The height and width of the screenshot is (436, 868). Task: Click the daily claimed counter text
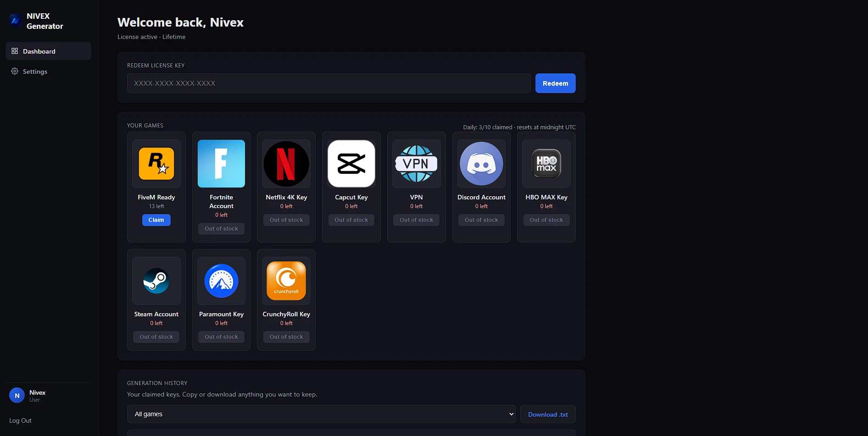pyautogui.click(x=519, y=127)
